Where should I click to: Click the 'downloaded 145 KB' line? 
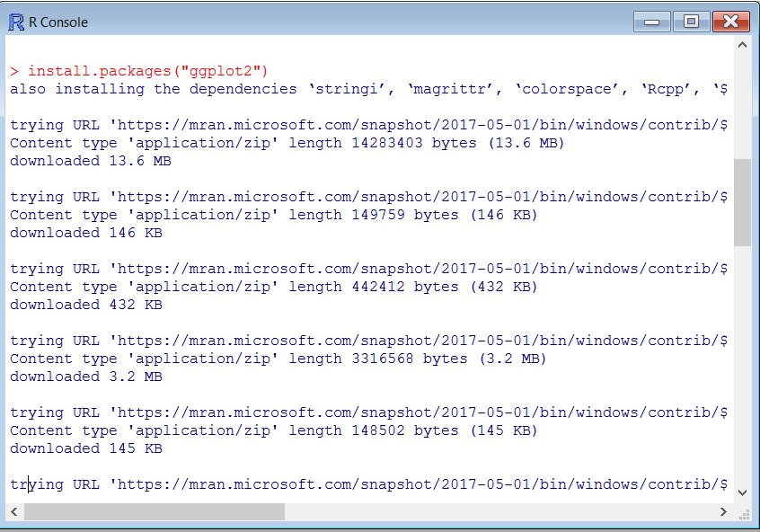85,448
